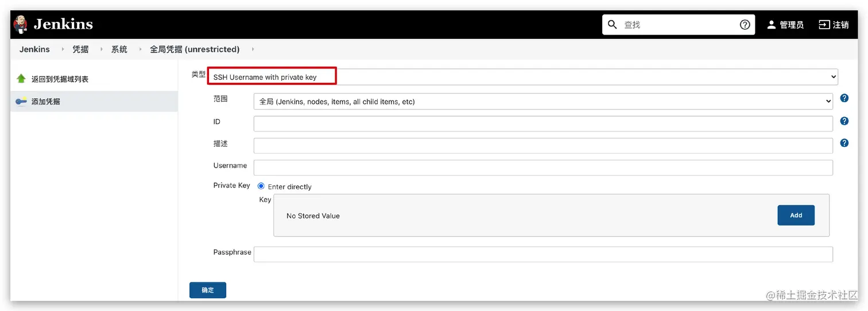The height and width of the screenshot is (311, 868).
Task: Open search help question-mark icon
Action: coord(745,25)
